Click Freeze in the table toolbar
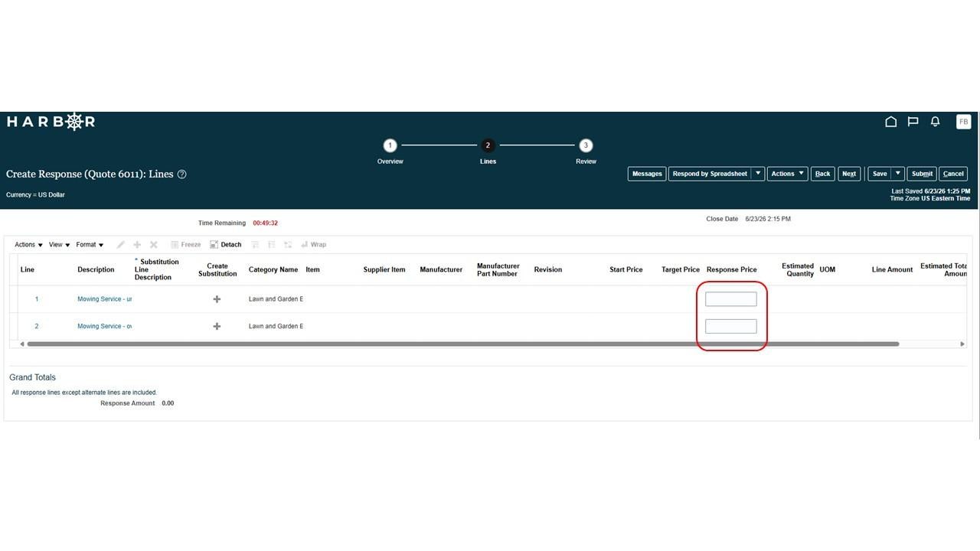The height and width of the screenshot is (551, 980). pos(185,245)
